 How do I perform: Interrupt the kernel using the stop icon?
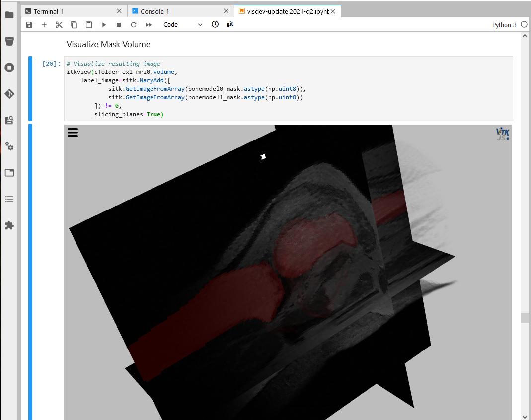118,24
